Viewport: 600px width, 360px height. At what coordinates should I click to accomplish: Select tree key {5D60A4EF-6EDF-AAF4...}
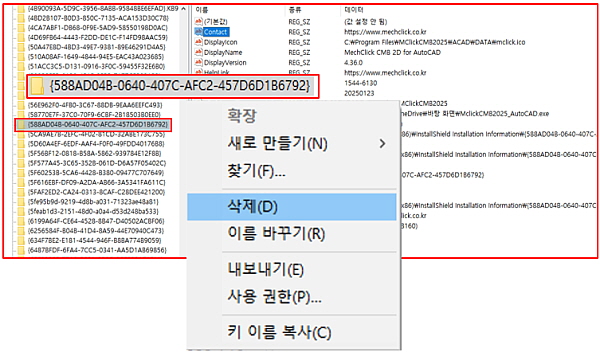[96, 144]
